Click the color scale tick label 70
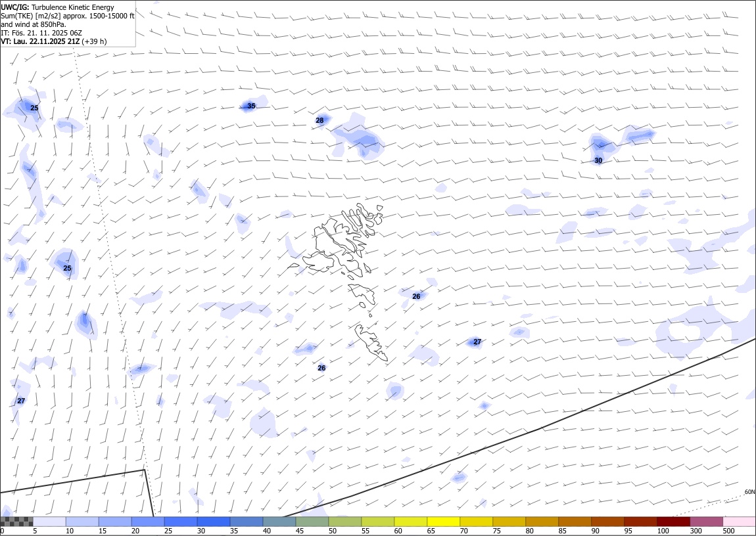Viewport: 756px width, 536px height. coord(464,531)
